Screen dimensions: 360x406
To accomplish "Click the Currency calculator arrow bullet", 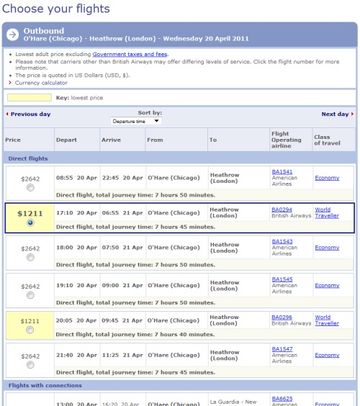I will (10, 83).
